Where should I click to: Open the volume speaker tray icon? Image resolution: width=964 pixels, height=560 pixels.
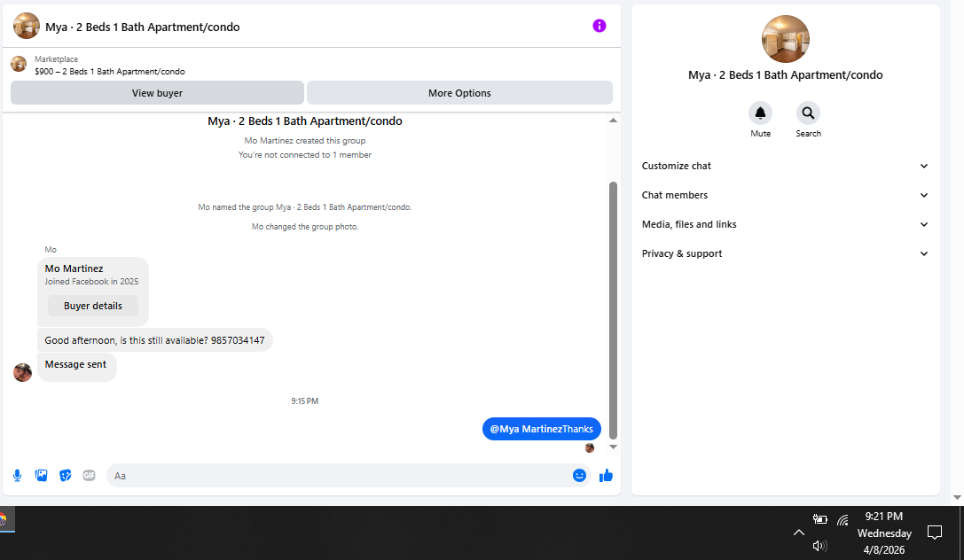point(819,545)
